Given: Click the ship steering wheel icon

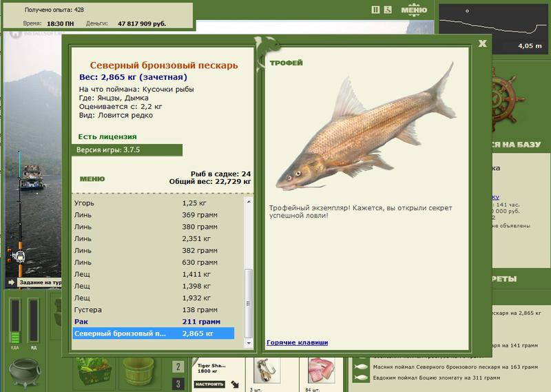Looking at the screenshot, I should (x=505, y=99).
